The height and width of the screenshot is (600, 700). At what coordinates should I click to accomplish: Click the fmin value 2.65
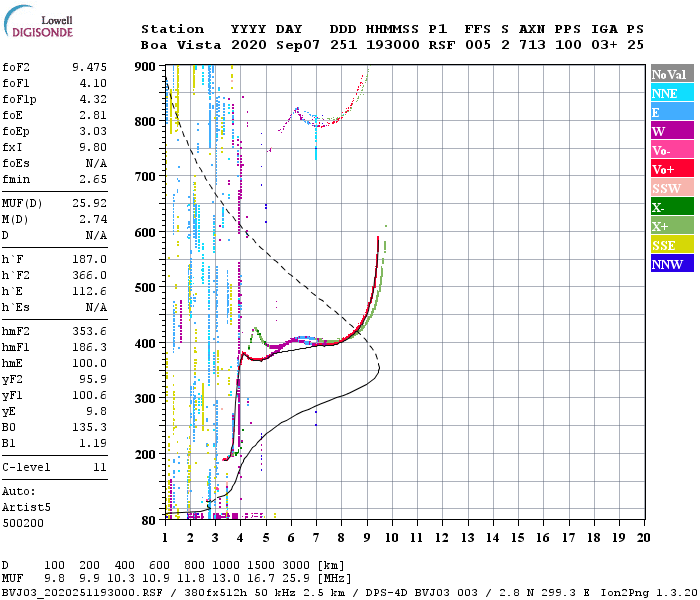[93, 179]
